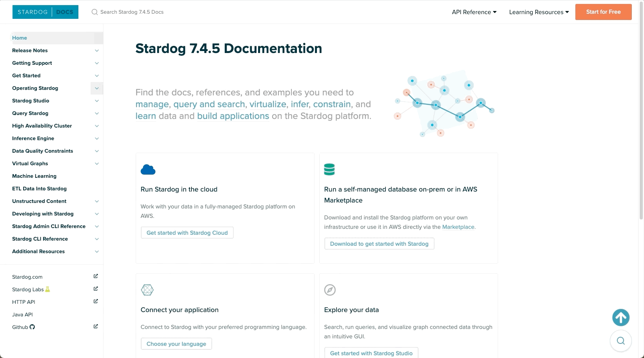The image size is (644, 358).
Task: Click the GitHub octocat icon
Action: [32, 327]
